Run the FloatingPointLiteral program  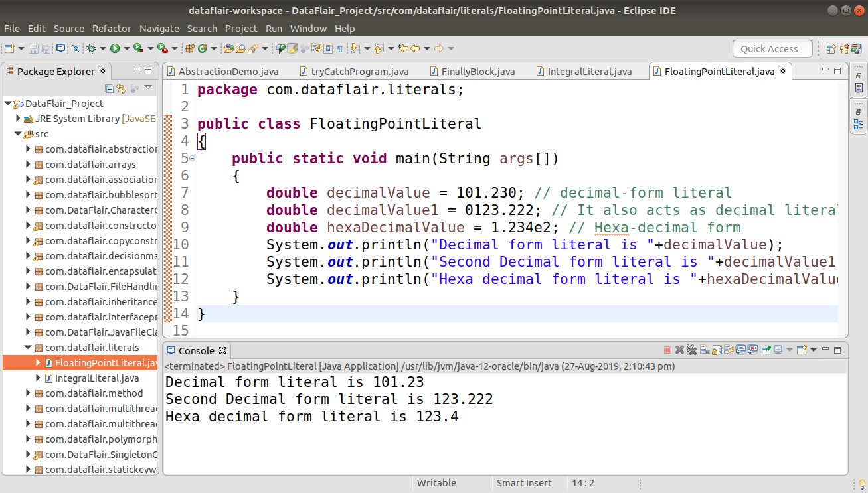[116, 48]
